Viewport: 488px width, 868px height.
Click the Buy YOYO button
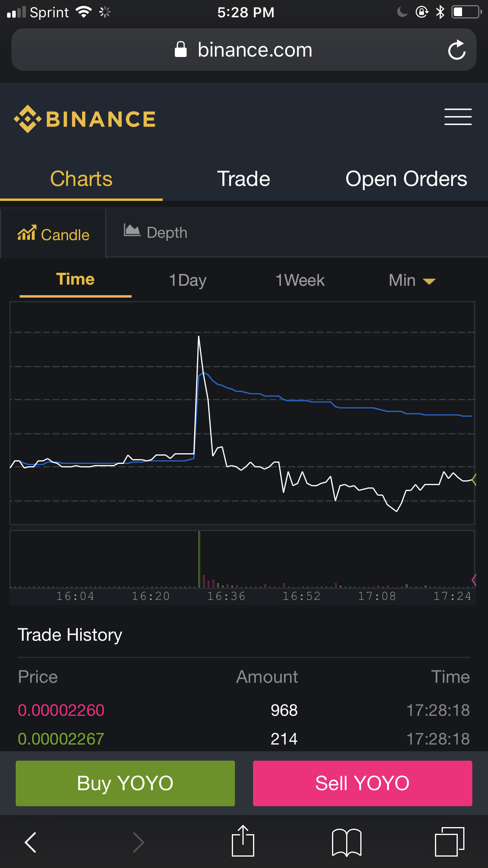[125, 783]
